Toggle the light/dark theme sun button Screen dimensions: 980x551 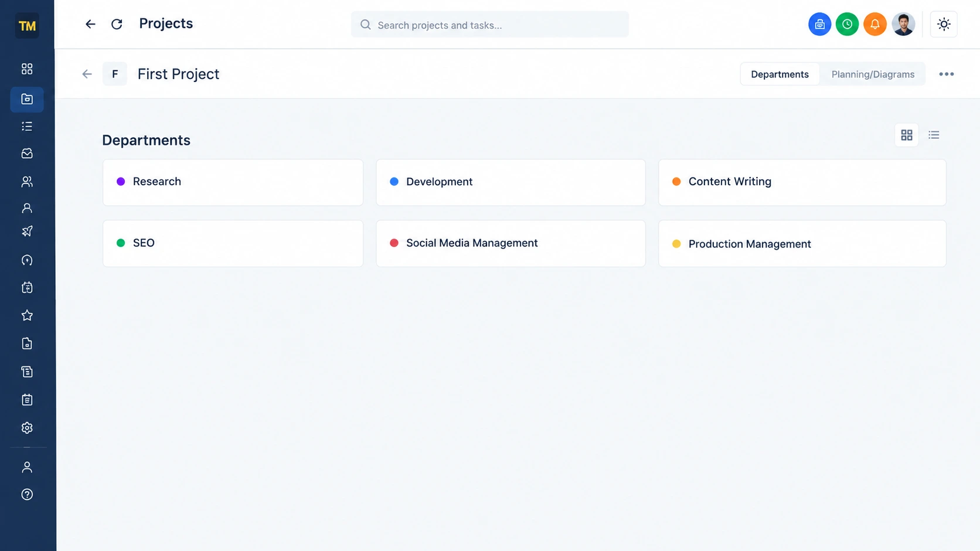click(x=944, y=24)
